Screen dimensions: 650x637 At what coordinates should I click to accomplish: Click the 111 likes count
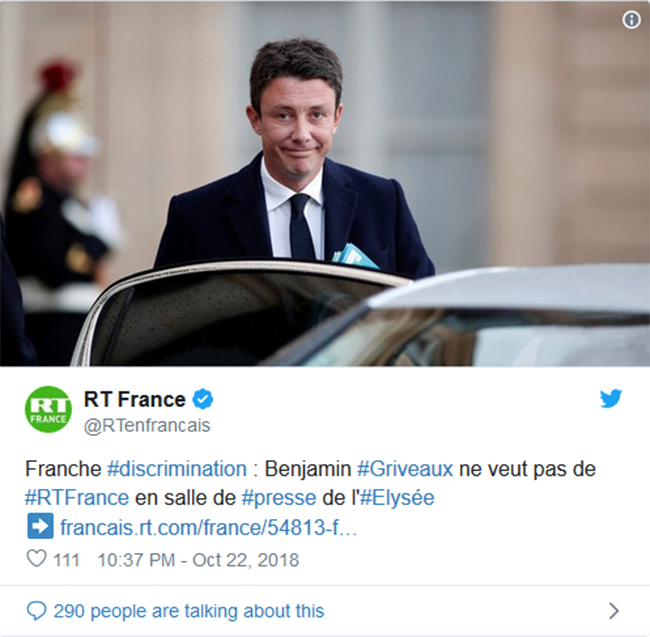click(66, 560)
